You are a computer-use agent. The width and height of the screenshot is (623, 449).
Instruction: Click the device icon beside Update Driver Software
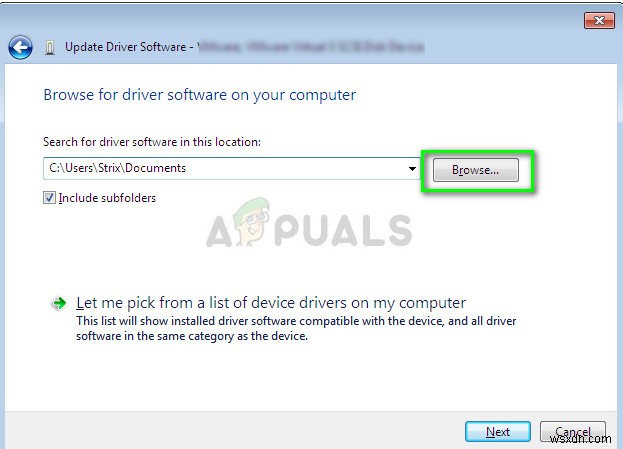coord(50,48)
